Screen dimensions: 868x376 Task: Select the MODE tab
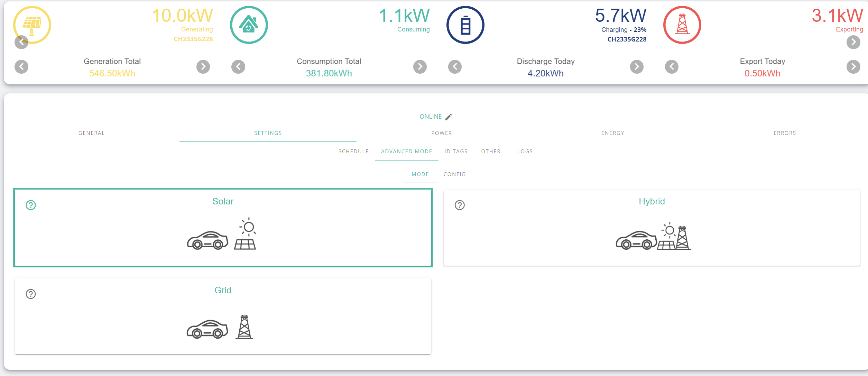tap(420, 174)
